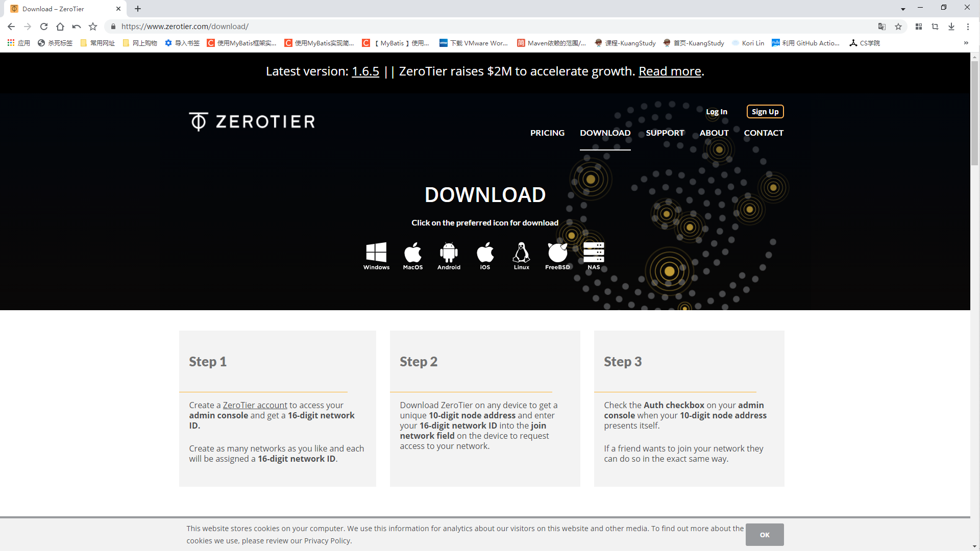Dismiss cookie notice with OK button

tap(764, 535)
